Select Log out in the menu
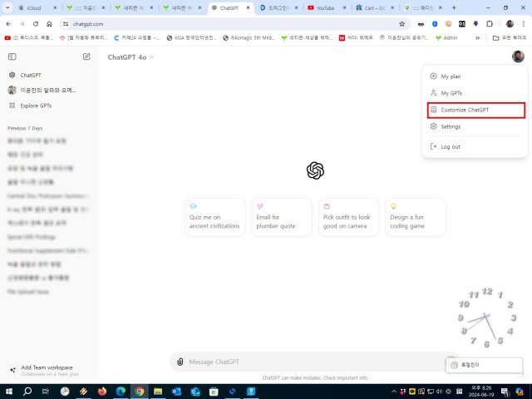532x399 pixels. click(475, 146)
